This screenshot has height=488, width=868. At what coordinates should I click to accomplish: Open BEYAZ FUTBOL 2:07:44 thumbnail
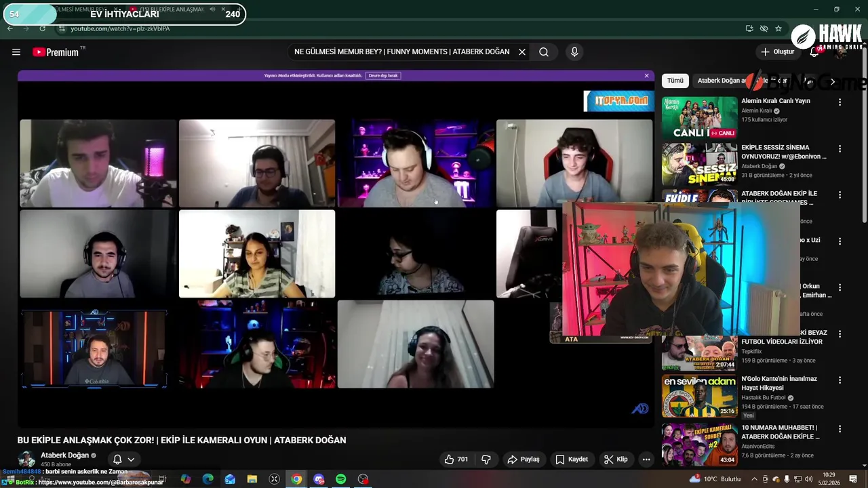tap(699, 353)
